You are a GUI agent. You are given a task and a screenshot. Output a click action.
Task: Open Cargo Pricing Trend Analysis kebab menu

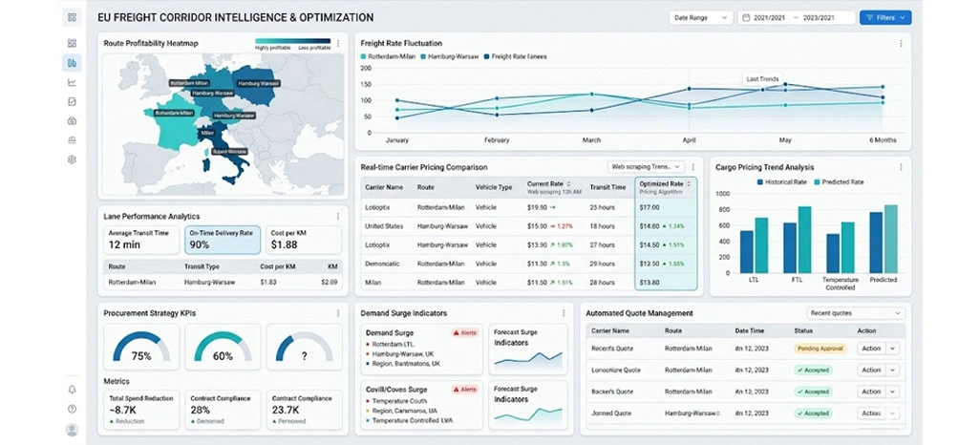pyautogui.click(x=901, y=167)
